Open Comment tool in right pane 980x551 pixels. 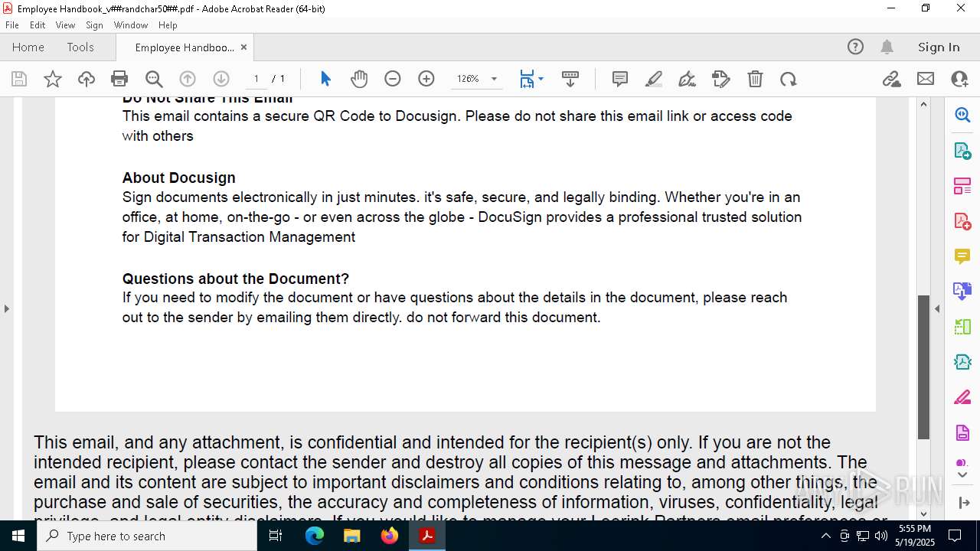[962, 256]
